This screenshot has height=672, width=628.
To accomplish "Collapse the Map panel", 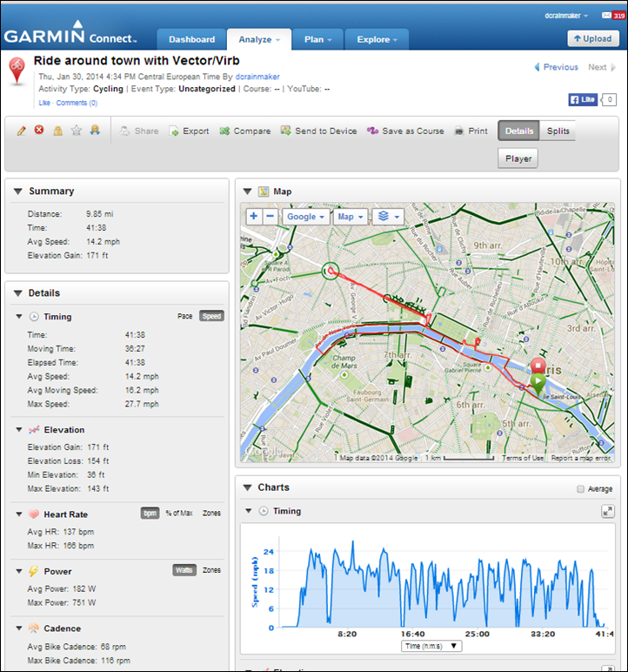I will tap(247, 192).
